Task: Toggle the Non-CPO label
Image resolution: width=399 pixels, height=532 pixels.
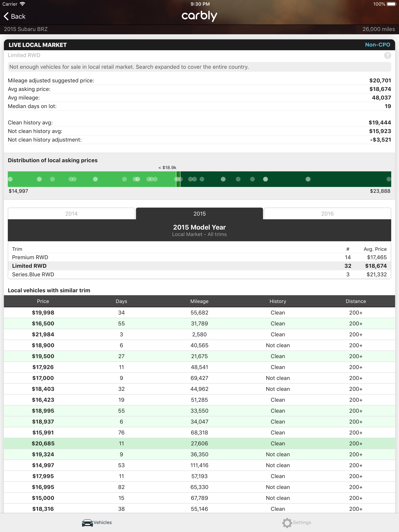Action: (x=377, y=45)
